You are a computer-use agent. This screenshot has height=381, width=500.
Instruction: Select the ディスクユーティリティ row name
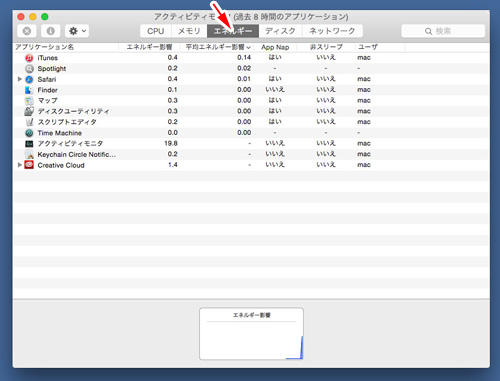(x=73, y=111)
